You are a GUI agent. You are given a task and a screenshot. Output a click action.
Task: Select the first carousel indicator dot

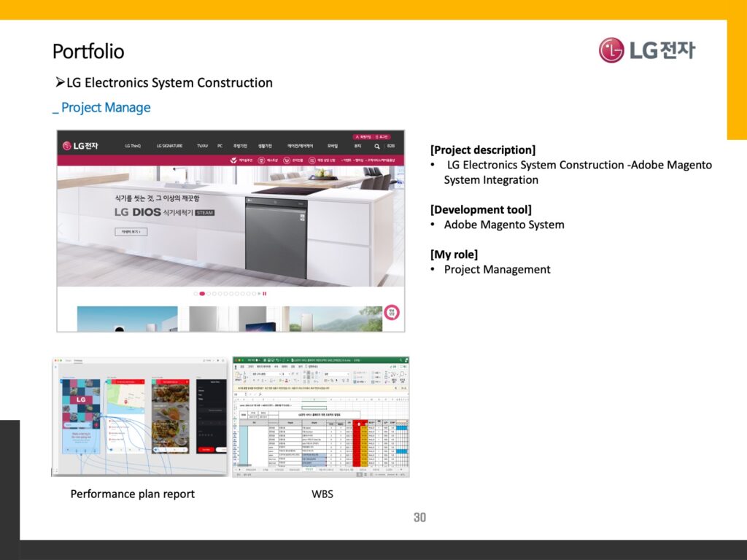click(x=196, y=294)
